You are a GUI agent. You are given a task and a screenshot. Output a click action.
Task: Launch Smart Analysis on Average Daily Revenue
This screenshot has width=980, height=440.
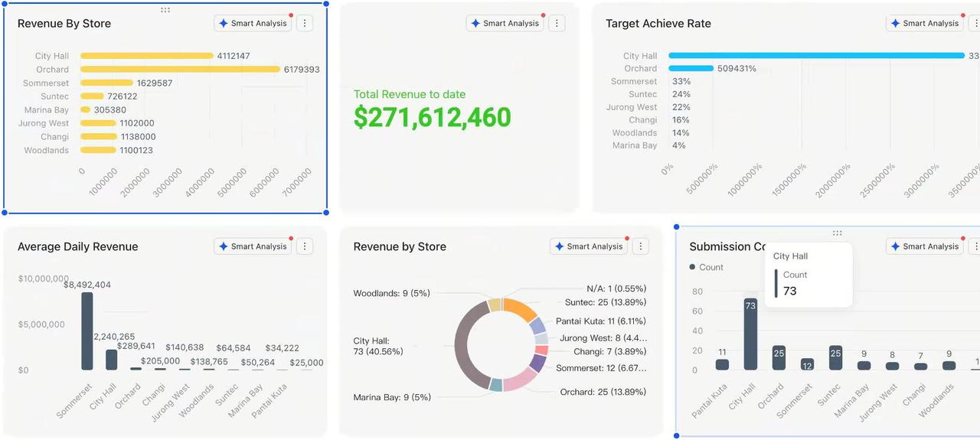(x=253, y=246)
